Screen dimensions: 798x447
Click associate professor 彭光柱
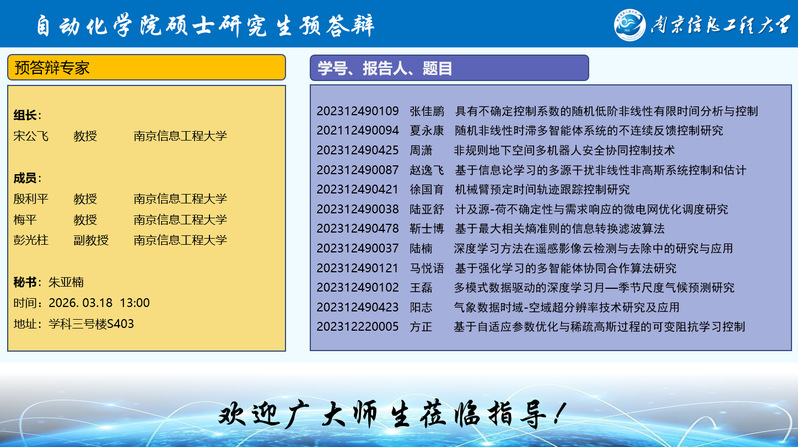click(31, 240)
